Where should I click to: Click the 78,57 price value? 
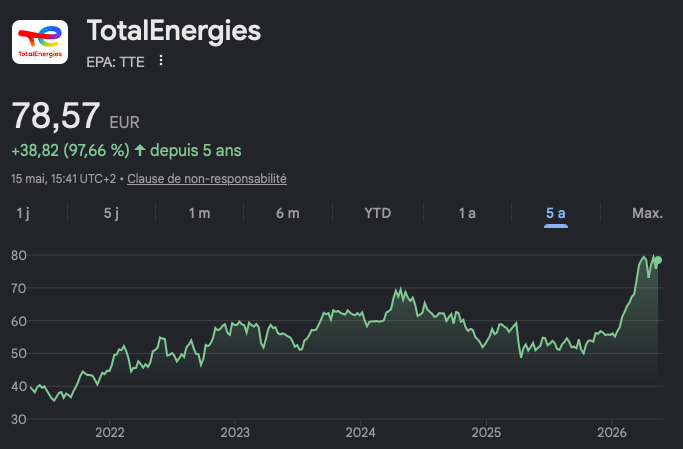tap(56, 115)
